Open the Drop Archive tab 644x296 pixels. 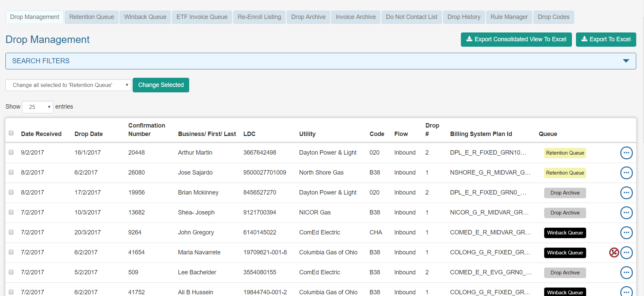(x=308, y=17)
